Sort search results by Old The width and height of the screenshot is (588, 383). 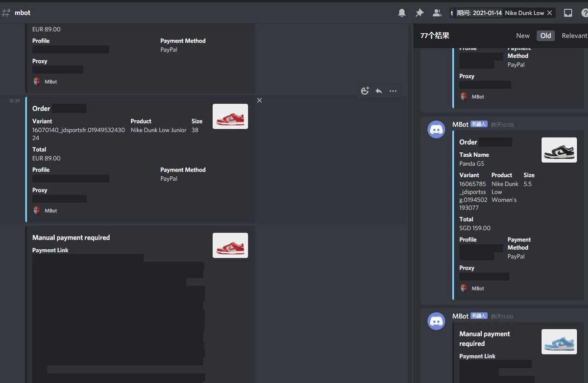(x=546, y=35)
